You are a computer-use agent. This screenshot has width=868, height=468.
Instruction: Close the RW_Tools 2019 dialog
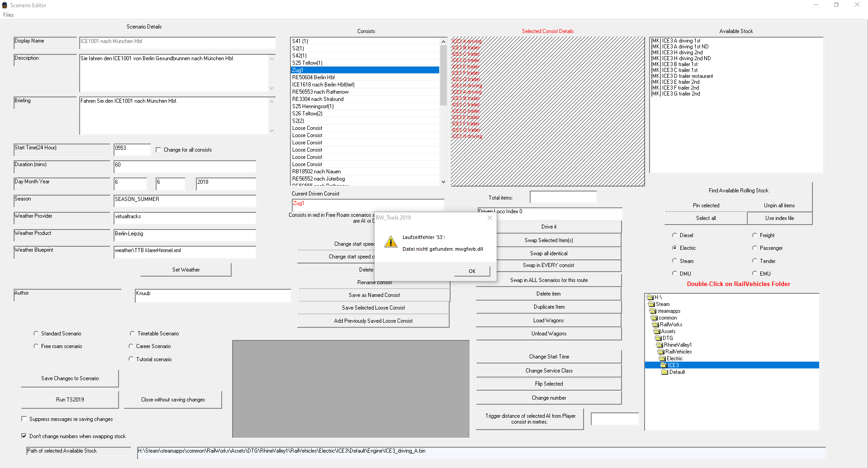489,218
